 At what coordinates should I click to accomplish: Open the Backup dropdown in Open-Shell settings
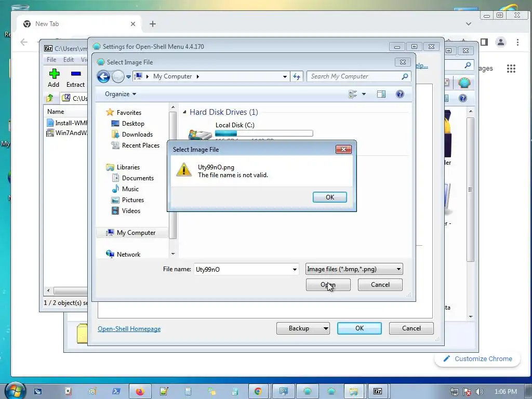(303, 328)
